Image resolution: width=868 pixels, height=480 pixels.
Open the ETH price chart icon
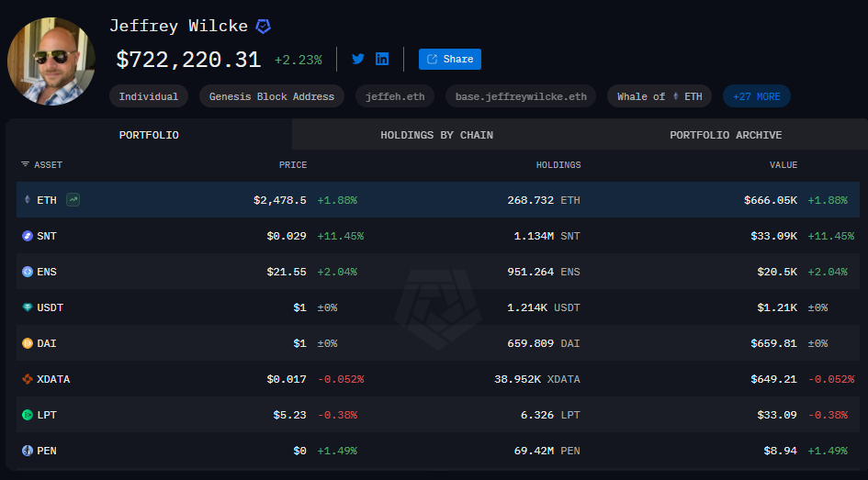(73, 200)
